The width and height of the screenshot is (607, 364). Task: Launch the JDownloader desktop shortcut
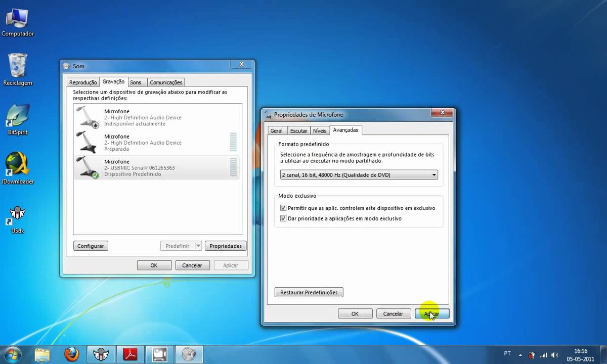pos(18,168)
